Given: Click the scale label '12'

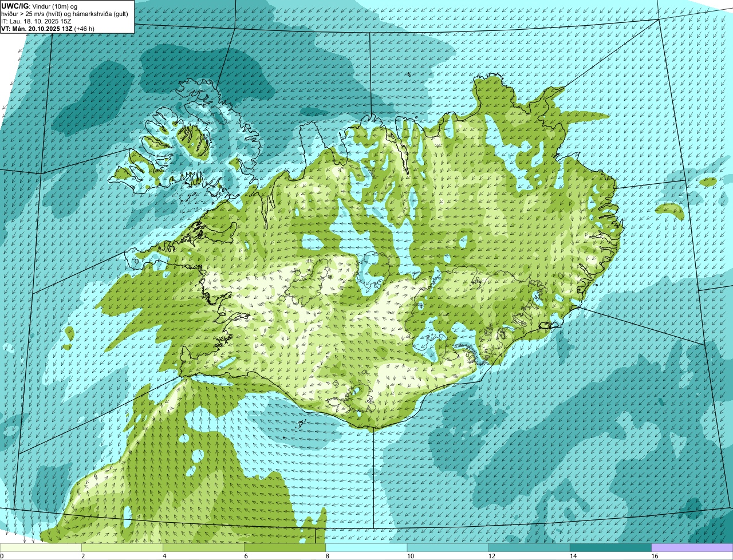Looking at the screenshot, I should click(491, 556).
